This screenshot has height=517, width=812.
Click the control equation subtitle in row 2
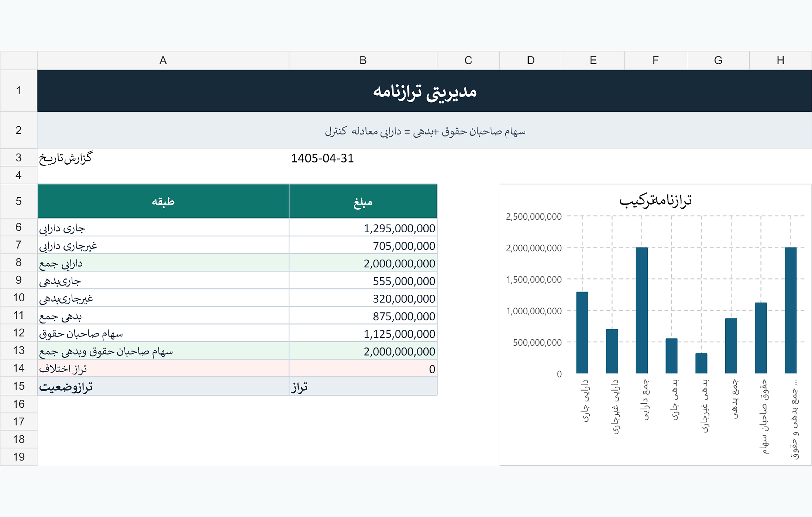424,130
